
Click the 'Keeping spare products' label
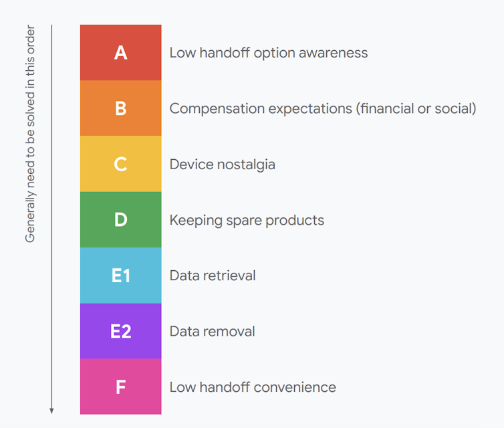247,220
